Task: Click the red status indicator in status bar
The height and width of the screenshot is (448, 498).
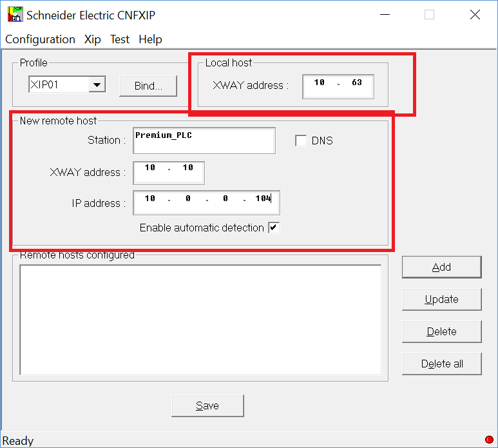Action: click(x=489, y=440)
